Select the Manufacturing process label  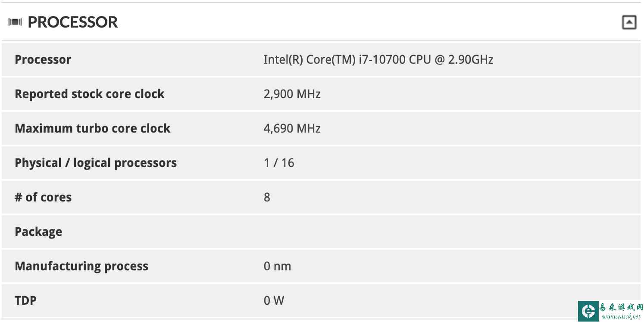81,266
